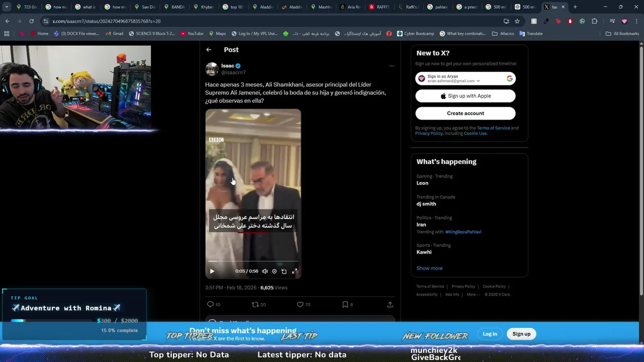Viewport: 644px width, 362px height.
Task: Click Isaac's profile avatar
Action: click(x=212, y=69)
